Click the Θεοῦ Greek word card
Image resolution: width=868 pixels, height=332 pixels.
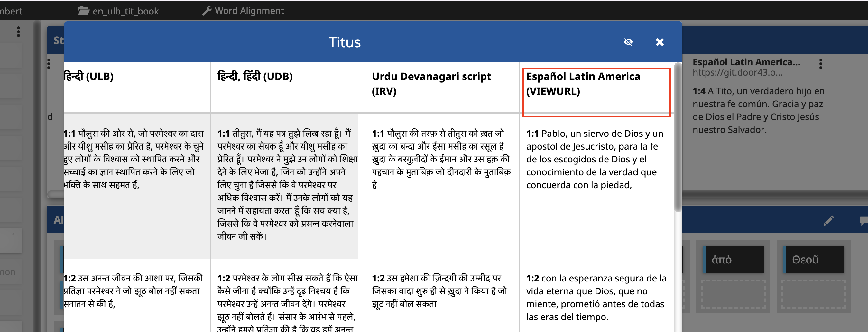[814, 260]
